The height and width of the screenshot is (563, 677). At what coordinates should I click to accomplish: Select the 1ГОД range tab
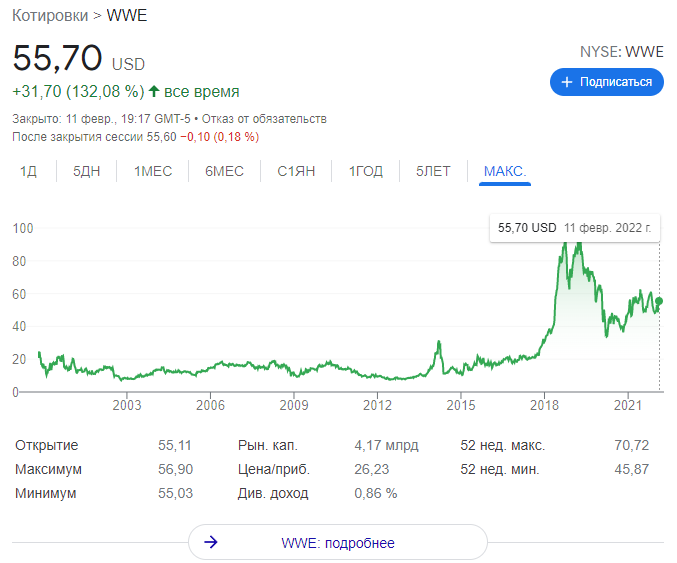(x=366, y=171)
